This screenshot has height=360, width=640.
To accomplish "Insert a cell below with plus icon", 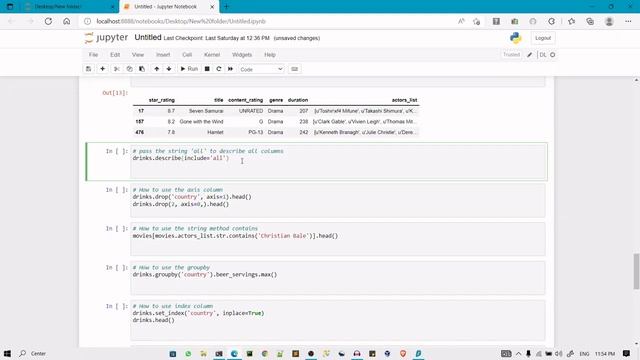I will click(102, 69).
